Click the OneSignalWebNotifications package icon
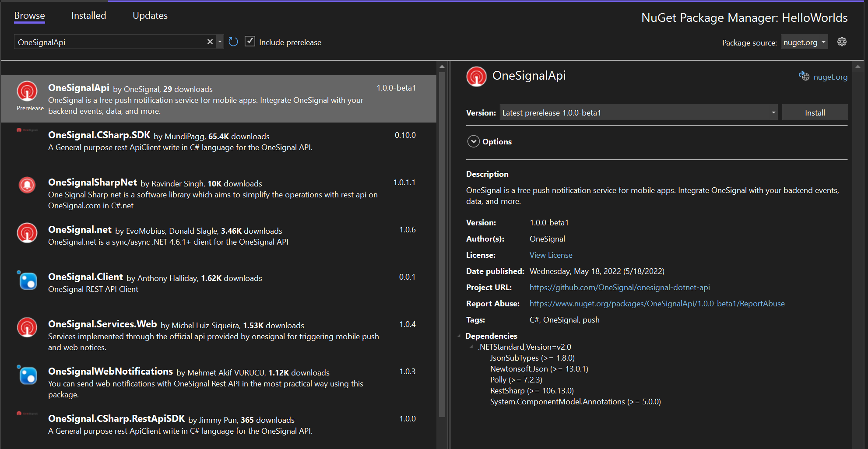The height and width of the screenshot is (449, 868). click(x=27, y=375)
